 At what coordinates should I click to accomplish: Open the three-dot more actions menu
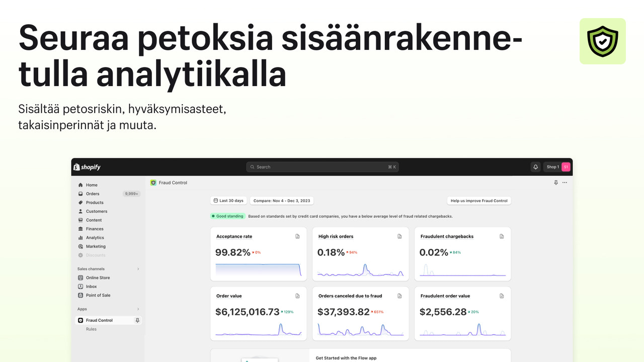coord(565,183)
